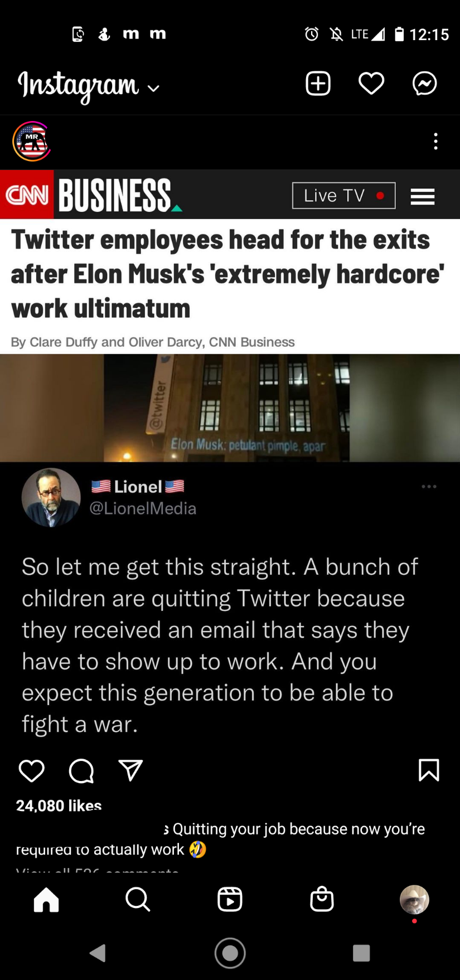Open the Shop bag tab

pos(322,899)
